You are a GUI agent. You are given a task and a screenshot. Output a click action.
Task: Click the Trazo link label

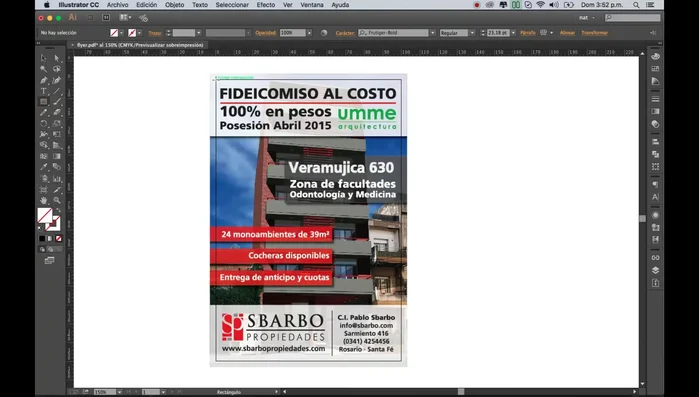(x=155, y=33)
